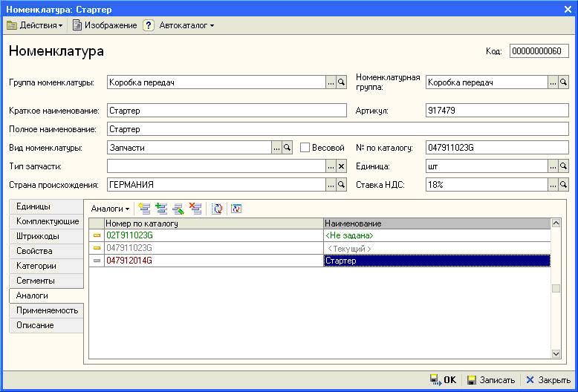This screenshot has height=392, width=578.
Task: Click into the Артикул input field
Action: [x=496, y=111]
